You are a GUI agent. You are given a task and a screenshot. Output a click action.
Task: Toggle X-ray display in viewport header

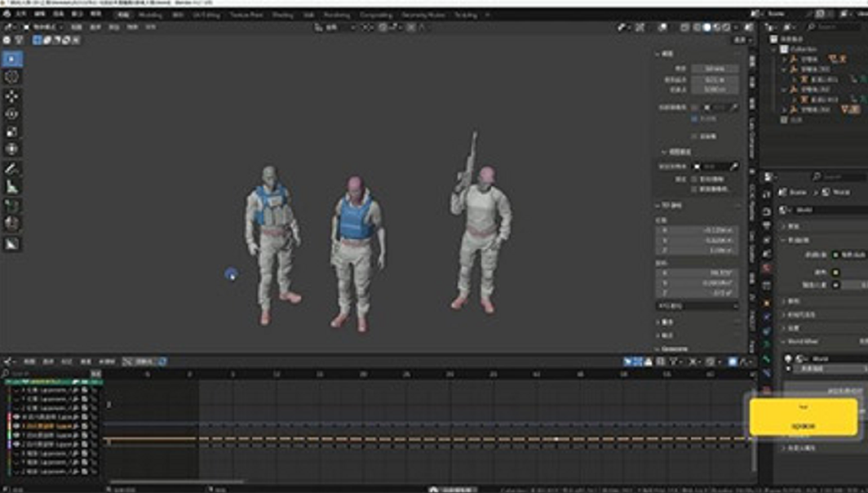pos(685,27)
